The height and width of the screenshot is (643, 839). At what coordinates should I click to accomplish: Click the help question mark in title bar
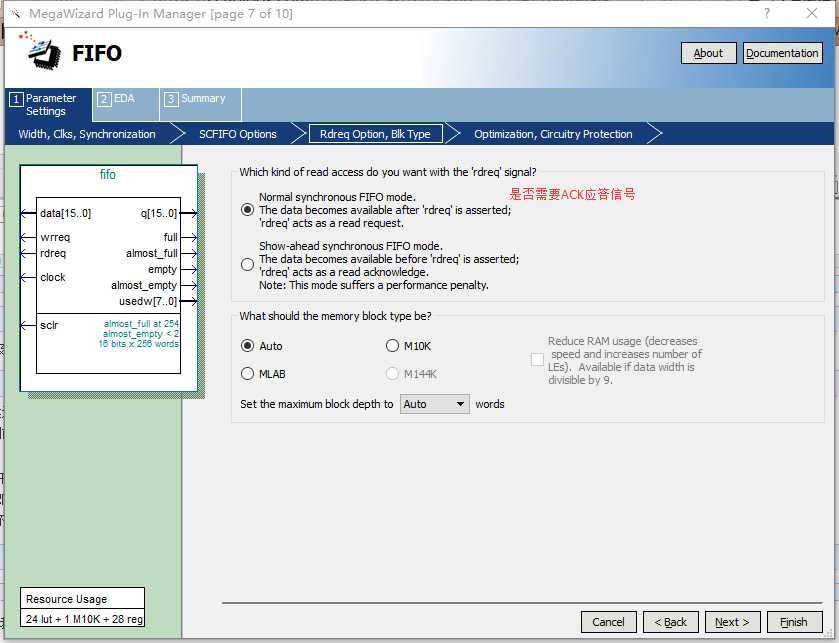[767, 13]
